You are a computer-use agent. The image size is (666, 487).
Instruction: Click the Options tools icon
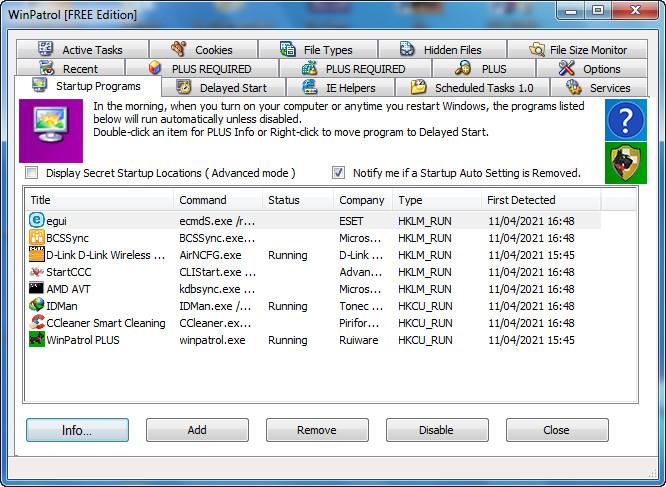(x=567, y=68)
